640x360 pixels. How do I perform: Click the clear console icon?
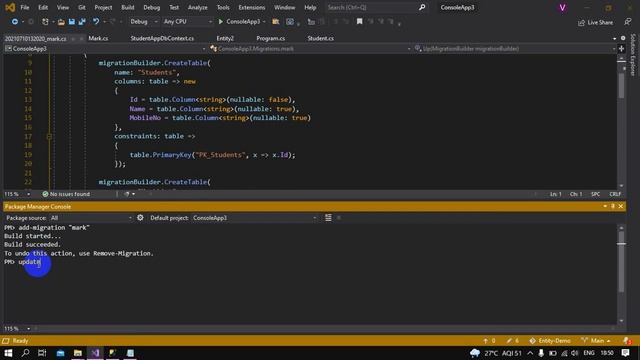pyautogui.click(x=328, y=218)
